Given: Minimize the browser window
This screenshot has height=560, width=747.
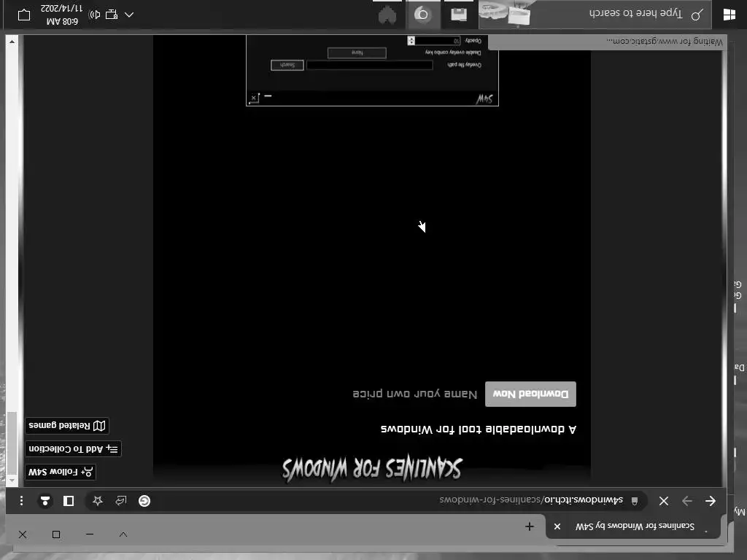Looking at the screenshot, I should tap(90, 534).
